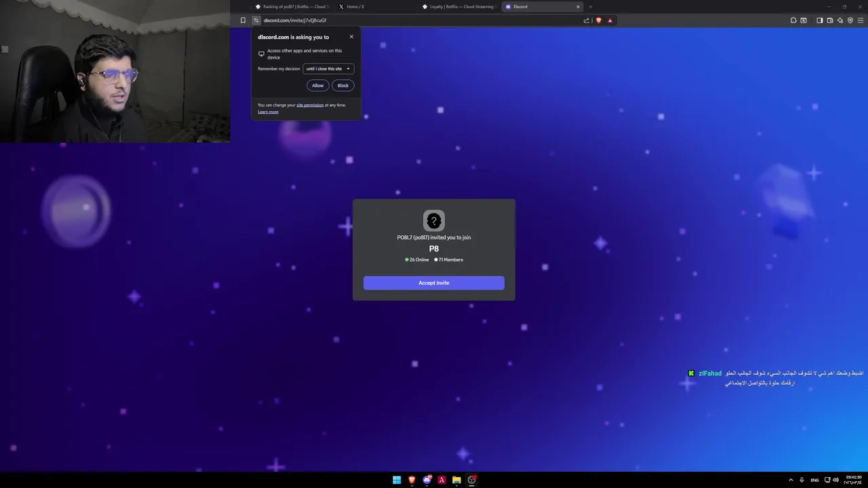
Task: Show hidden system tray icons
Action: coord(791,480)
